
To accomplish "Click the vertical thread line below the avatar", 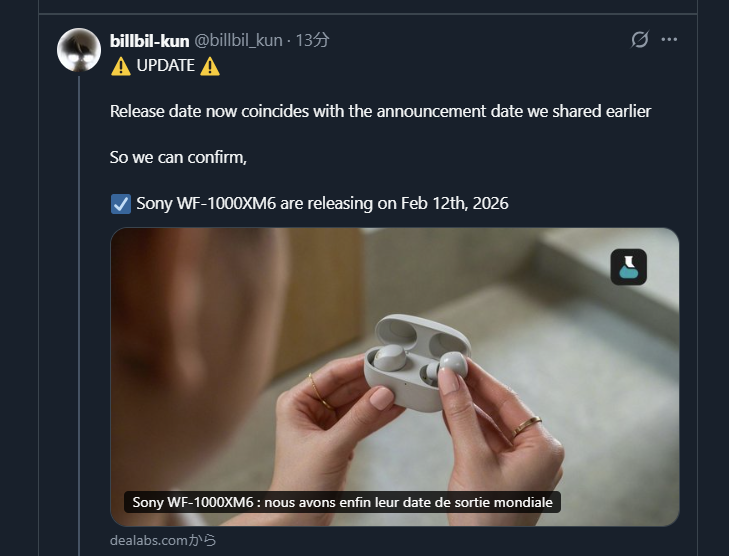I will point(79,300).
